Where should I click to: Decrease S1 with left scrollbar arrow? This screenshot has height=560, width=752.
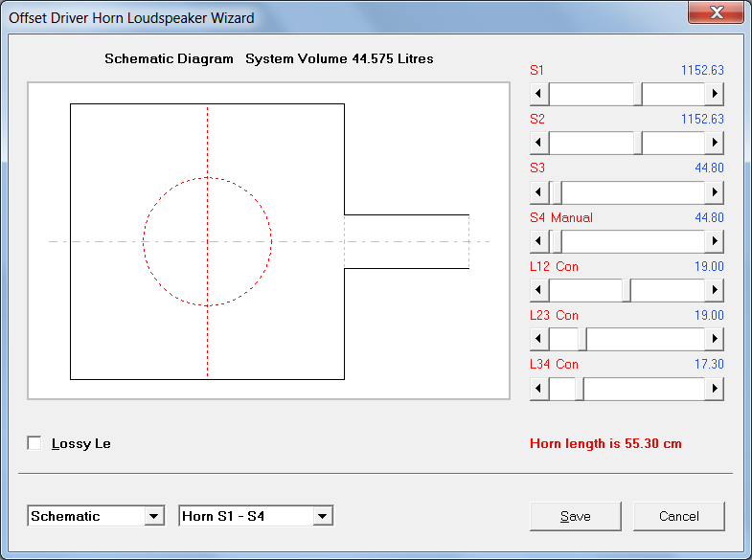[x=539, y=94]
